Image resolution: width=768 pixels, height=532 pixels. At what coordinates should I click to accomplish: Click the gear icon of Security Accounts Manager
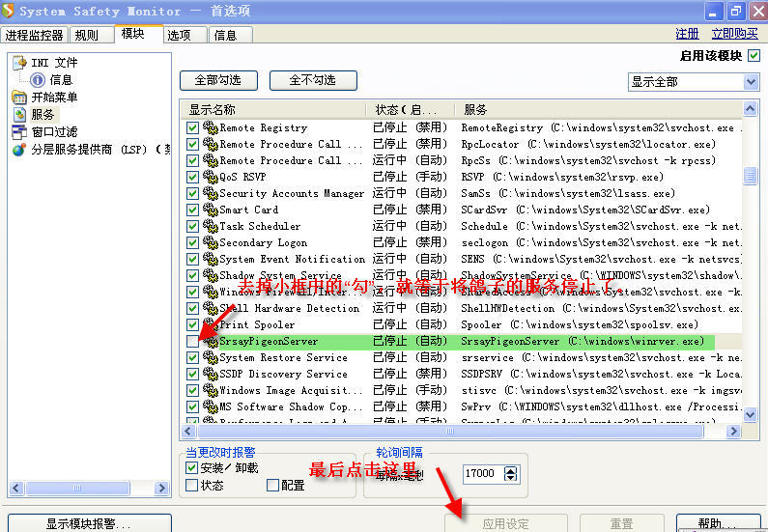pos(211,193)
